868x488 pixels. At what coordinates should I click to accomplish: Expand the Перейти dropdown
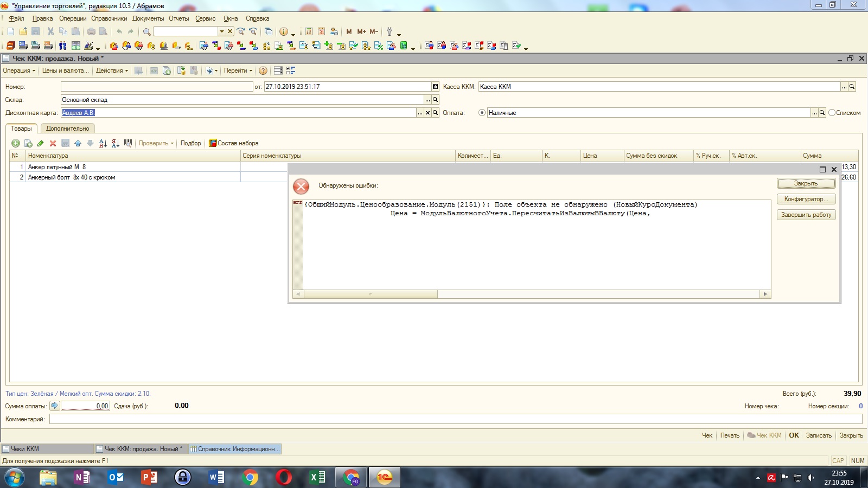click(x=238, y=70)
